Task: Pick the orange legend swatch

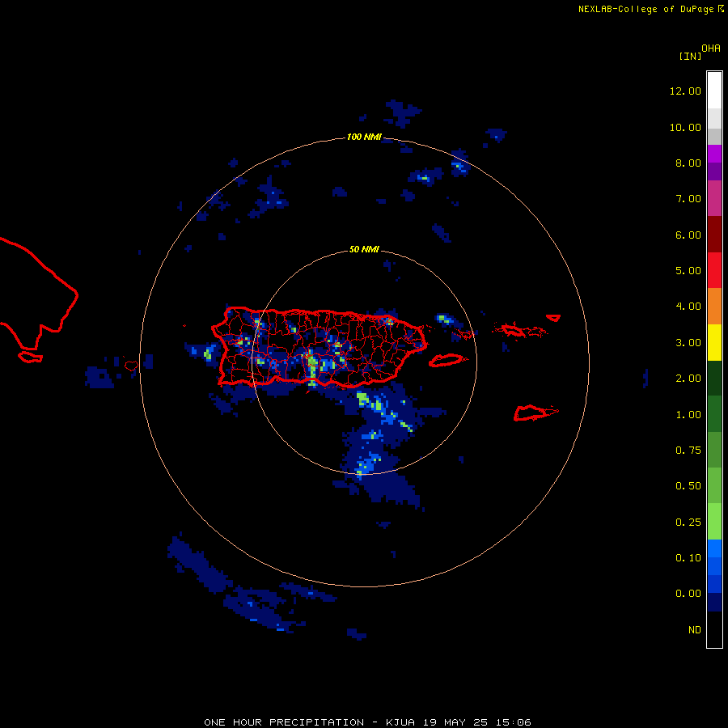Action: coord(714,307)
